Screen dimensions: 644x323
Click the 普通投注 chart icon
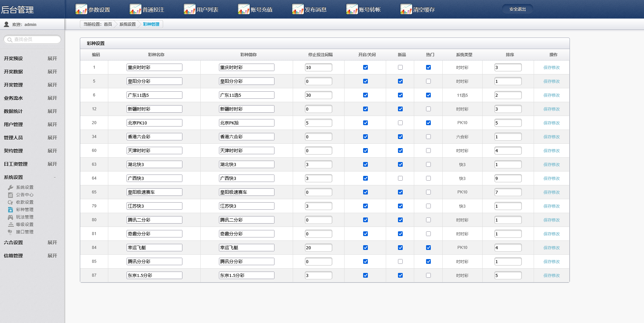tap(135, 9)
